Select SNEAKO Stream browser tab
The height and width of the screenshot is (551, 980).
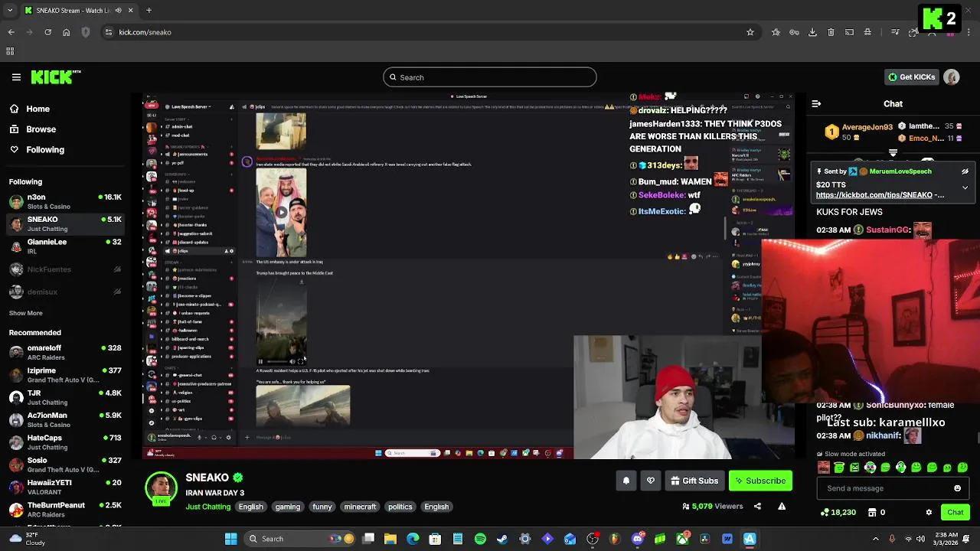tap(79, 11)
